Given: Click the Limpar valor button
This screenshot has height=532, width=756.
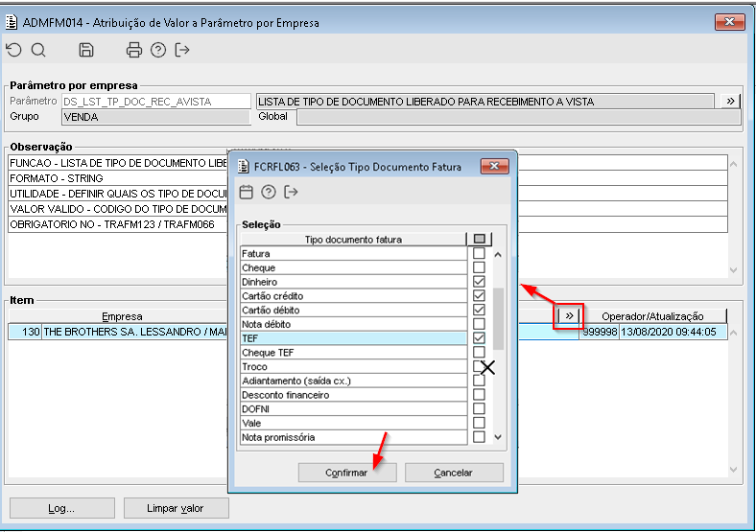Looking at the screenshot, I should point(176,508).
